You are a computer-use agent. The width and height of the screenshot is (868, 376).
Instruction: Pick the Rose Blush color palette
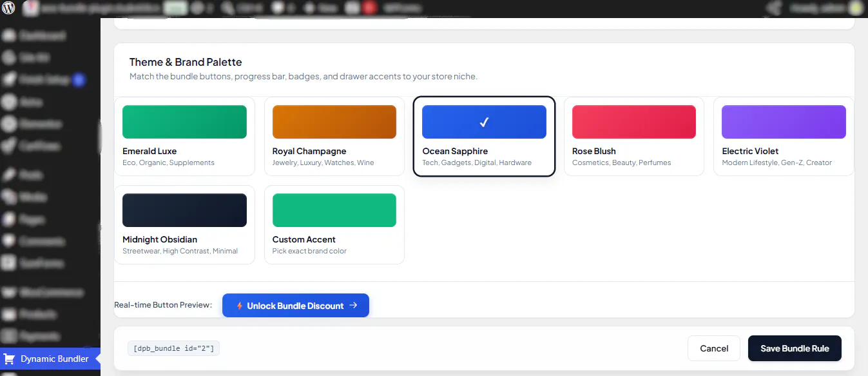tap(634, 136)
